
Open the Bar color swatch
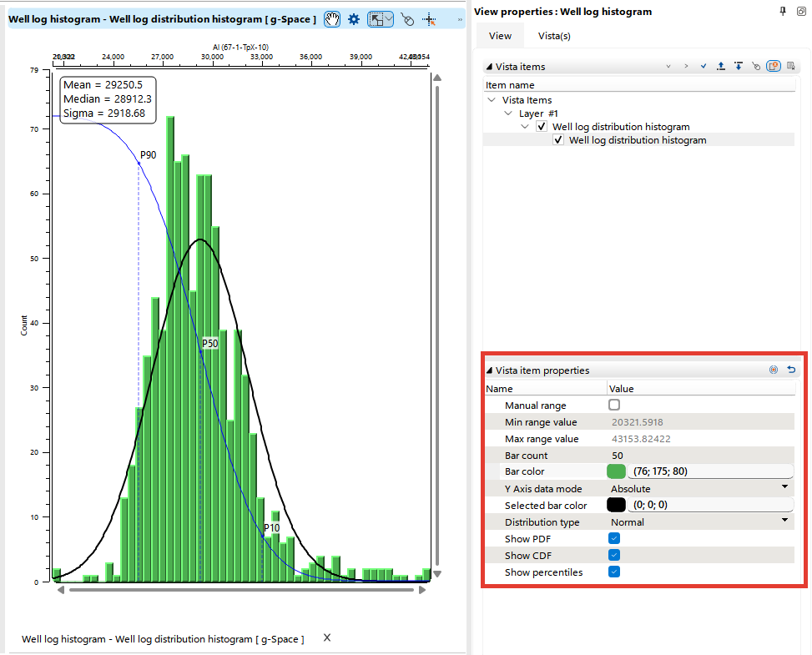[x=614, y=471]
